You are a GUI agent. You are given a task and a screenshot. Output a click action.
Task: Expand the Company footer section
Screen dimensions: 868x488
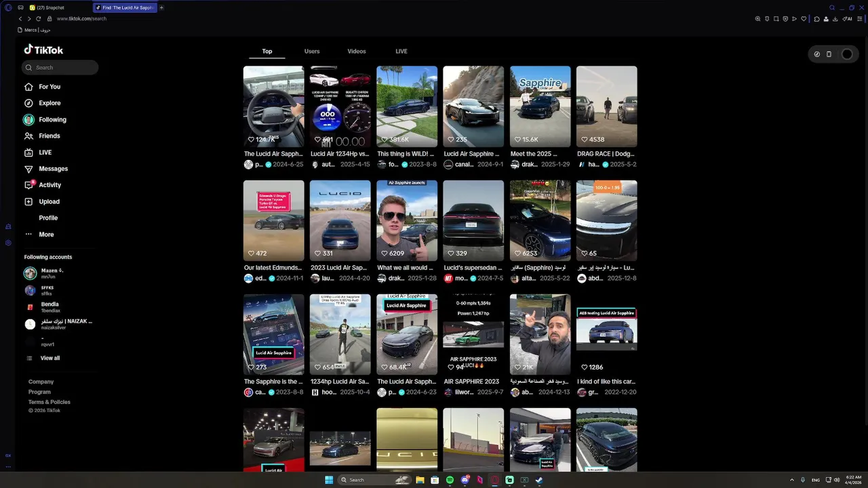(x=41, y=382)
